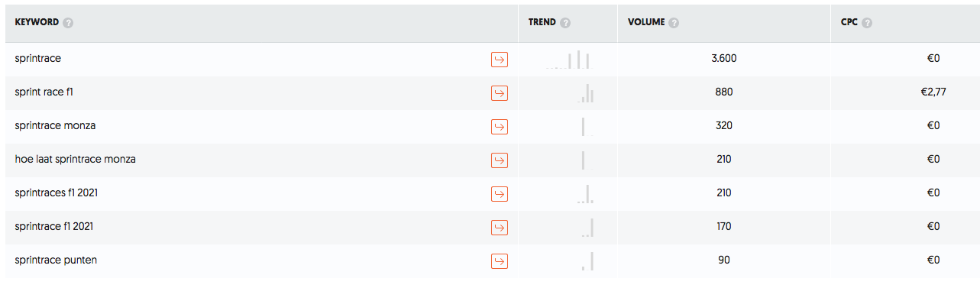Click the arrow icon next to sprintraces f1 2021
This screenshot has width=980, height=288.
(x=499, y=193)
